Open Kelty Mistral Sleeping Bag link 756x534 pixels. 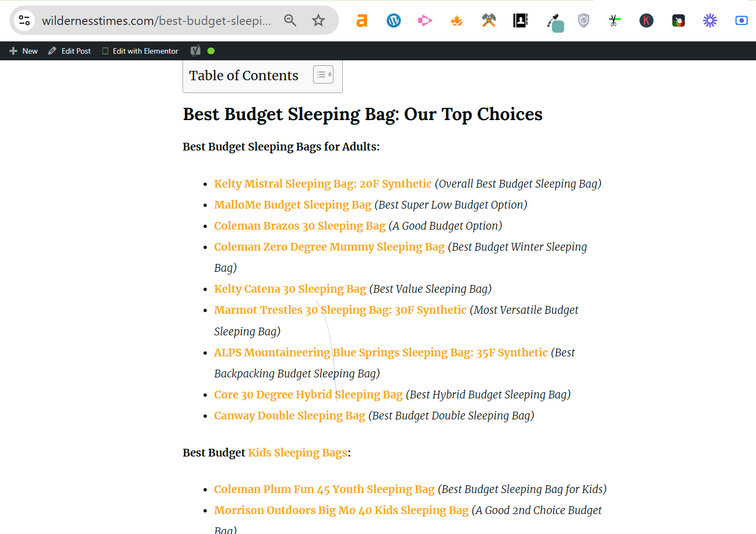click(323, 184)
